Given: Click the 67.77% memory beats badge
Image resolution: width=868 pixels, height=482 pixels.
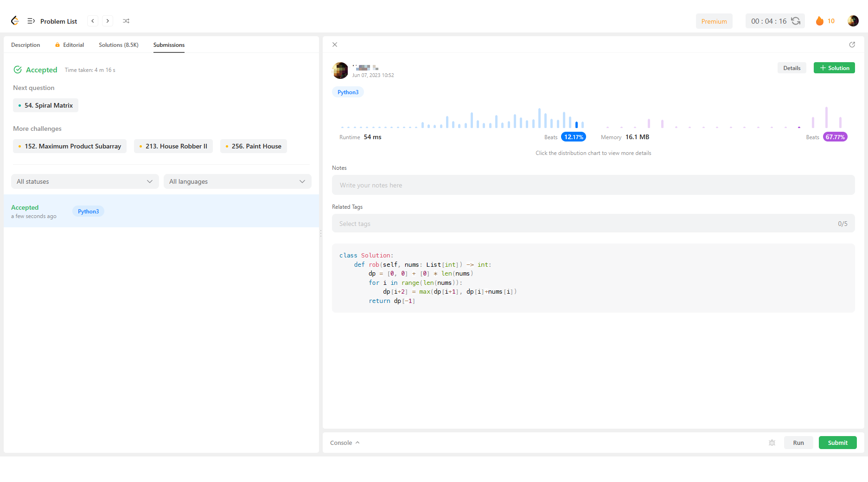Looking at the screenshot, I should coord(835,137).
